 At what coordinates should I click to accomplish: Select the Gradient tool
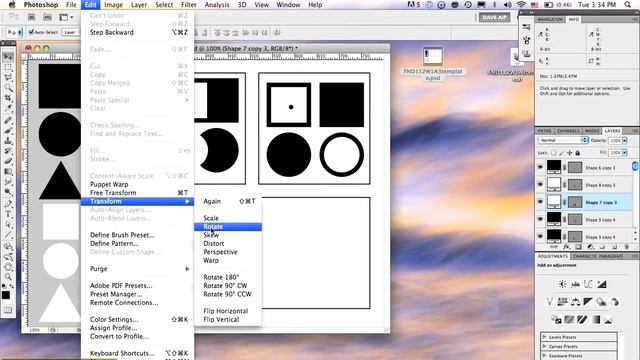(8, 171)
